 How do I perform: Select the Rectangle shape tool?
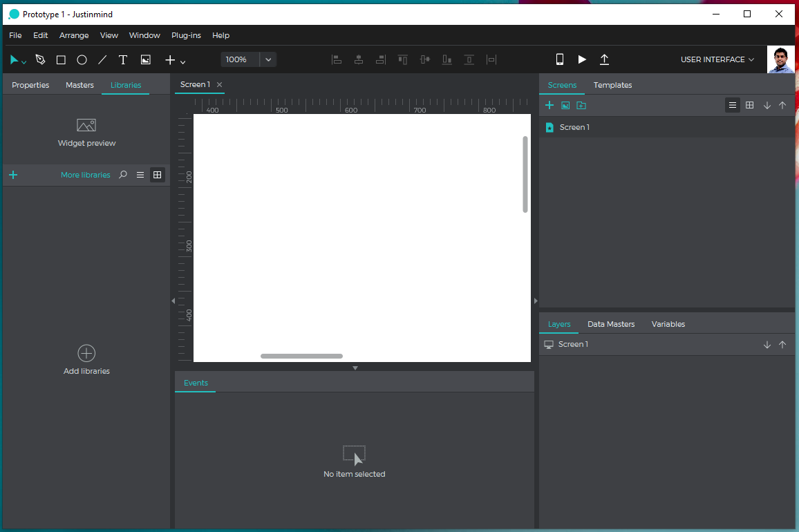(61, 60)
